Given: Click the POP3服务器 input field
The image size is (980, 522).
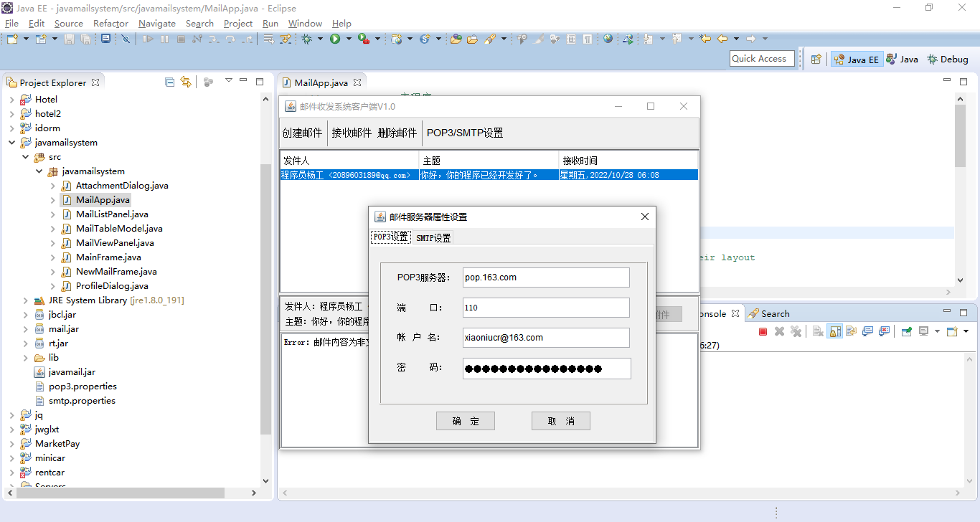Looking at the screenshot, I should click(546, 277).
